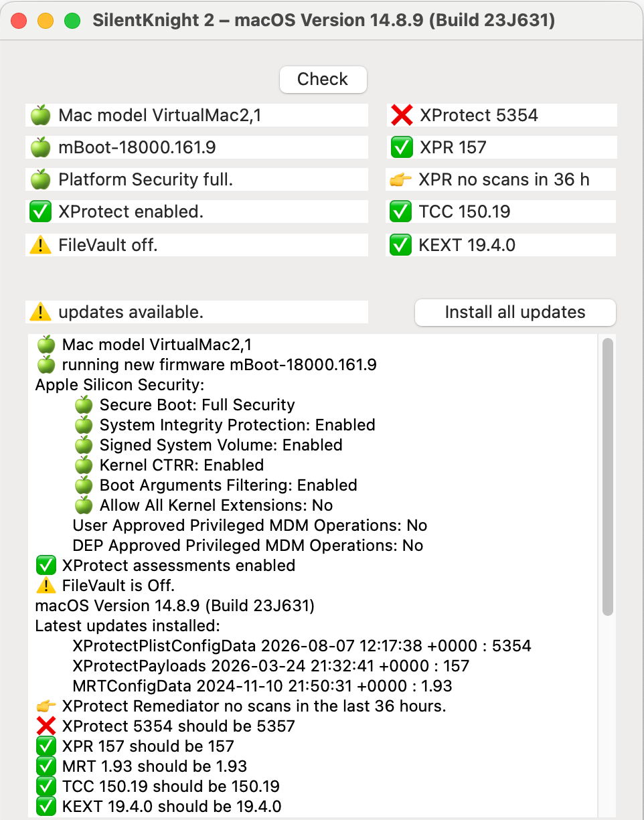This screenshot has width=644, height=820.
Task: Click apple icon beside Platform Security full
Action: pos(41,179)
